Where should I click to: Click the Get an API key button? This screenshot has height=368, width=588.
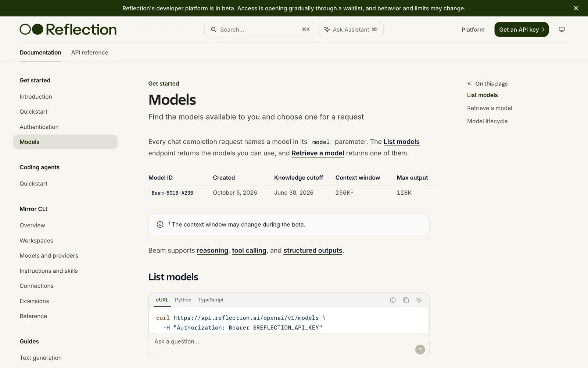[521, 29]
